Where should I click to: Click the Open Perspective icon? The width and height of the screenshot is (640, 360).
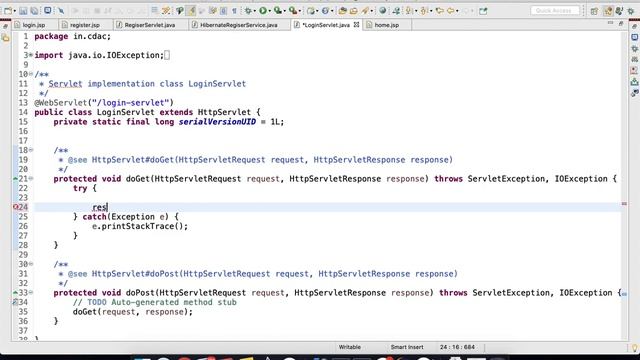[x=594, y=11]
